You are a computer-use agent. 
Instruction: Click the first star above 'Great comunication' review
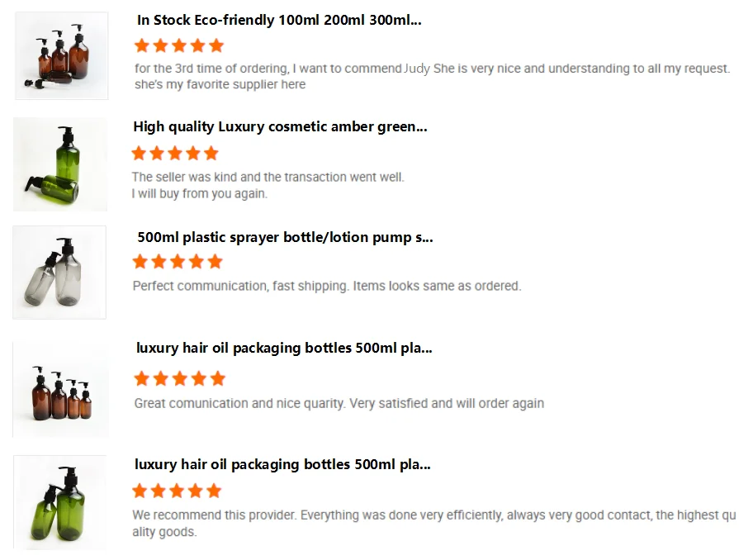tap(142, 378)
